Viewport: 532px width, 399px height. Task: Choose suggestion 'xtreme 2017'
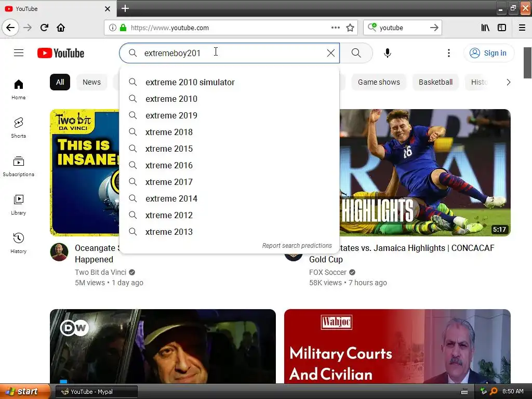coord(229,182)
